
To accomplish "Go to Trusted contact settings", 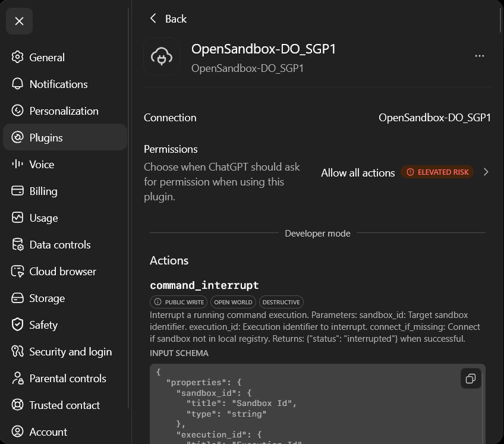I will [x=65, y=405].
